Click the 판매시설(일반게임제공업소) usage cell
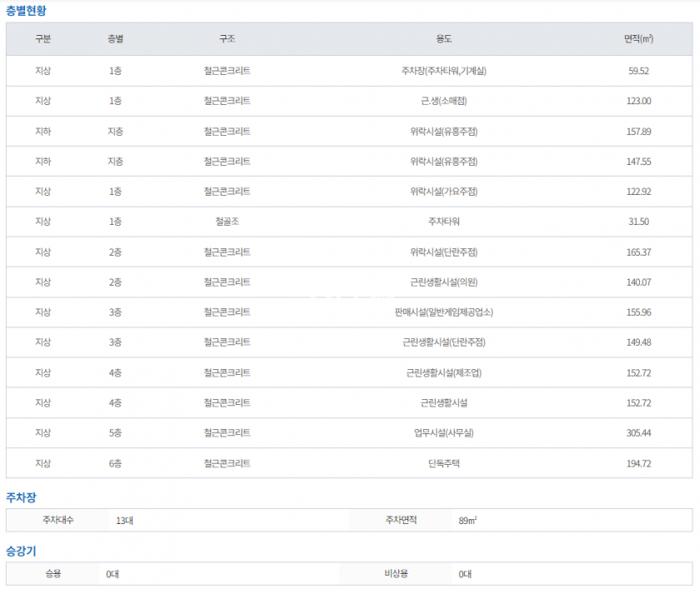The height and width of the screenshot is (594, 700). click(443, 312)
